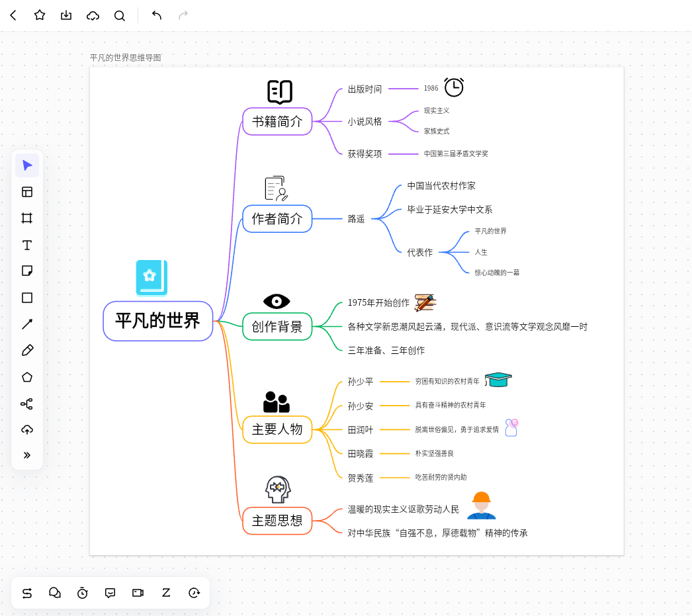Click the download/export icon
The height and width of the screenshot is (616, 692).
point(66,15)
